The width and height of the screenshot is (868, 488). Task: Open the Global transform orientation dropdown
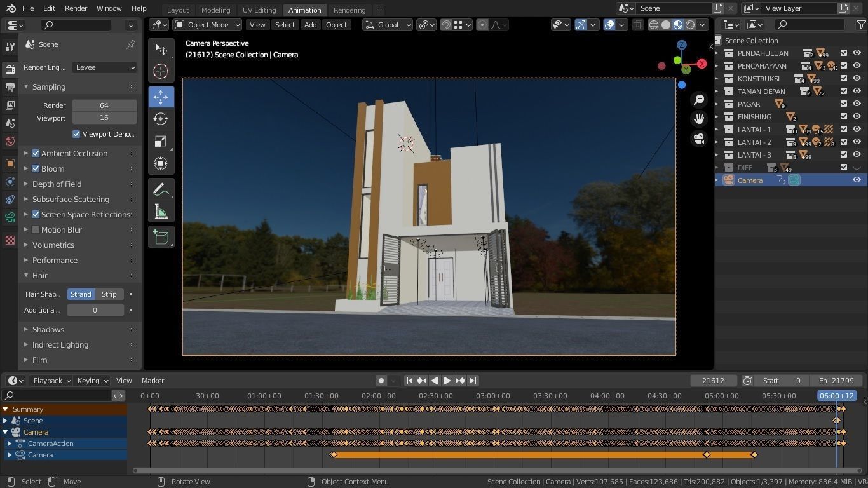pyautogui.click(x=388, y=25)
